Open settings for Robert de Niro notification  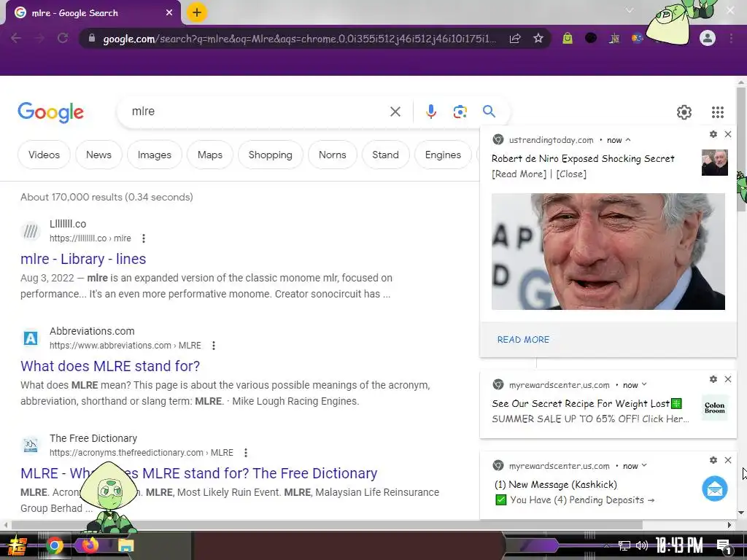point(713,134)
